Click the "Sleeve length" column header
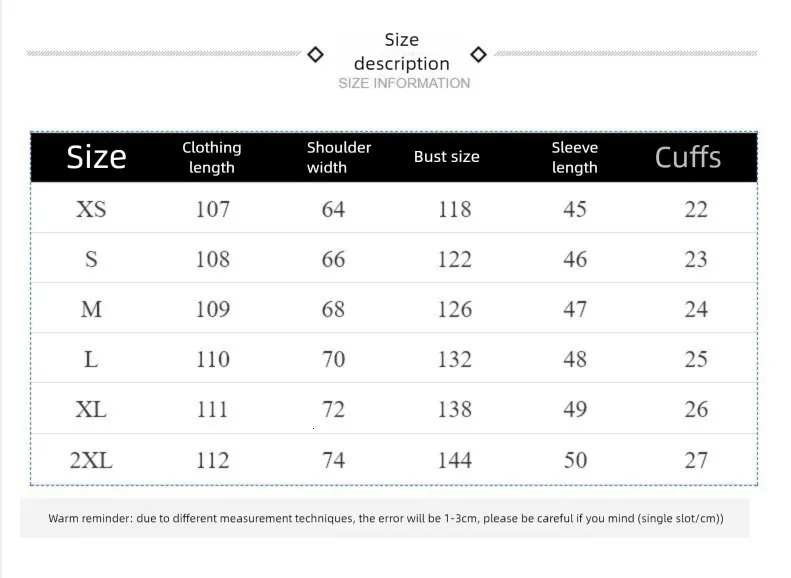 [x=574, y=157]
